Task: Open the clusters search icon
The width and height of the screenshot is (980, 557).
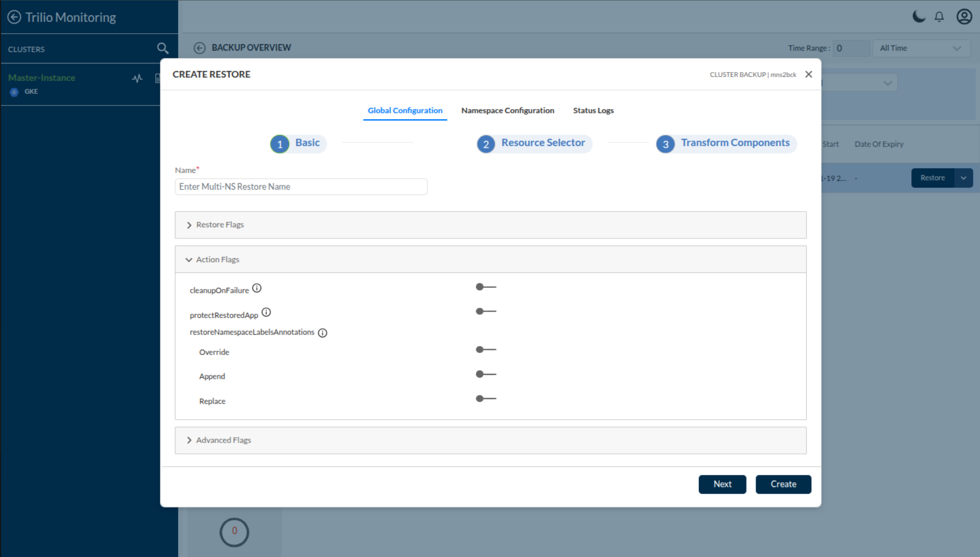Action: pos(163,49)
